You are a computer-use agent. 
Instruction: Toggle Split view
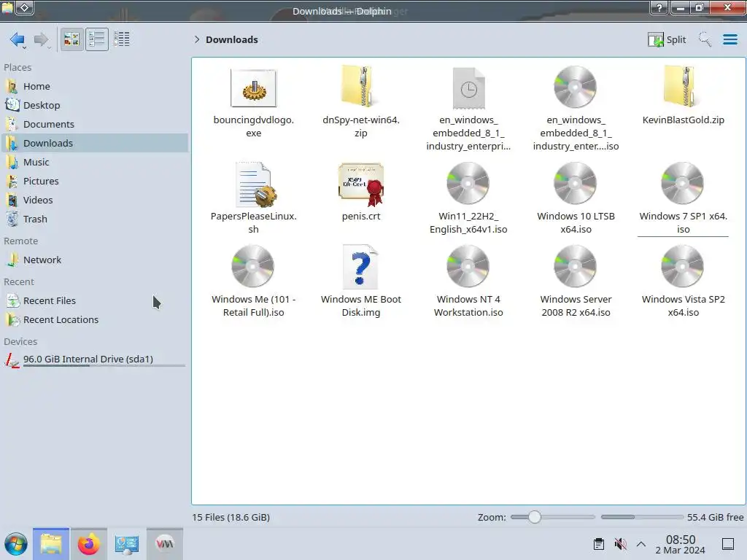667,39
